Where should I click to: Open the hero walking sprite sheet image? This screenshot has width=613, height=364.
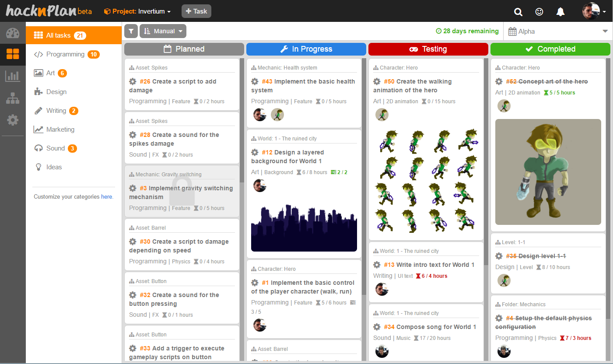click(x=426, y=181)
